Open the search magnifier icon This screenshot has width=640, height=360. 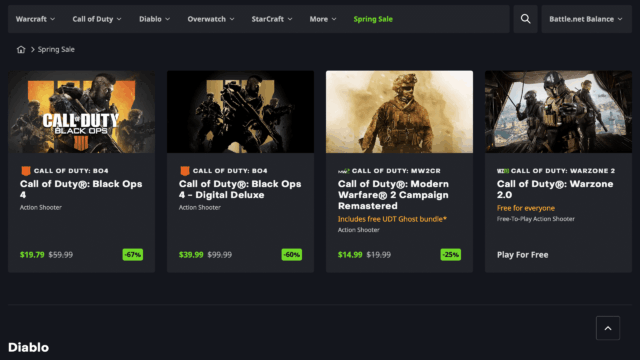click(525, 19)
